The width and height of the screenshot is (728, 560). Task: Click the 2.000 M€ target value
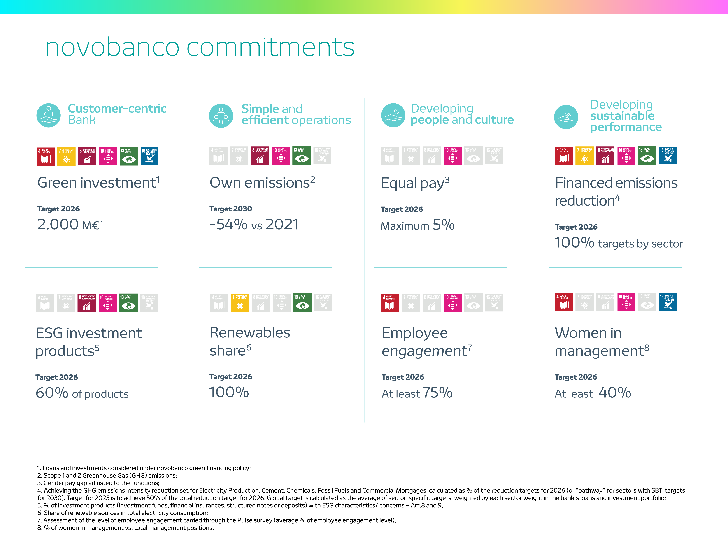point(70,224)
